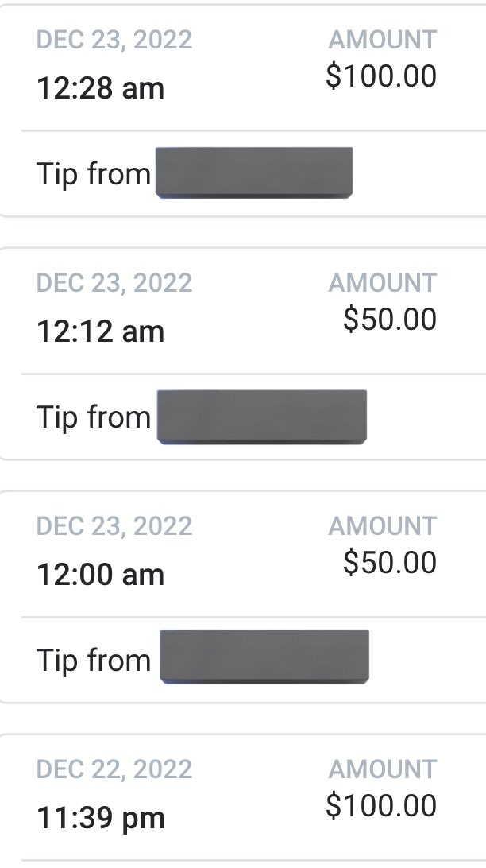This screenshot has height=868, width=486.
Task: Tap the 'Tip from' label under 12:00 am
Action: pyautogui.click(x=94, y=660)
